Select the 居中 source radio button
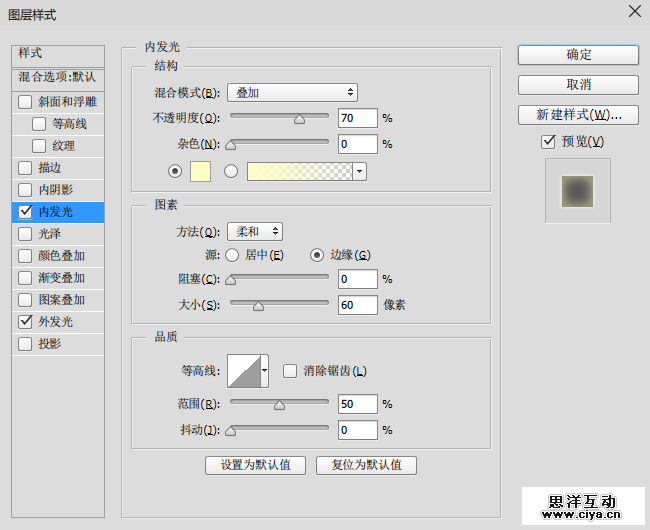This screenshot has height=530, width=650. pyautogui.click(x=232, y=255)
